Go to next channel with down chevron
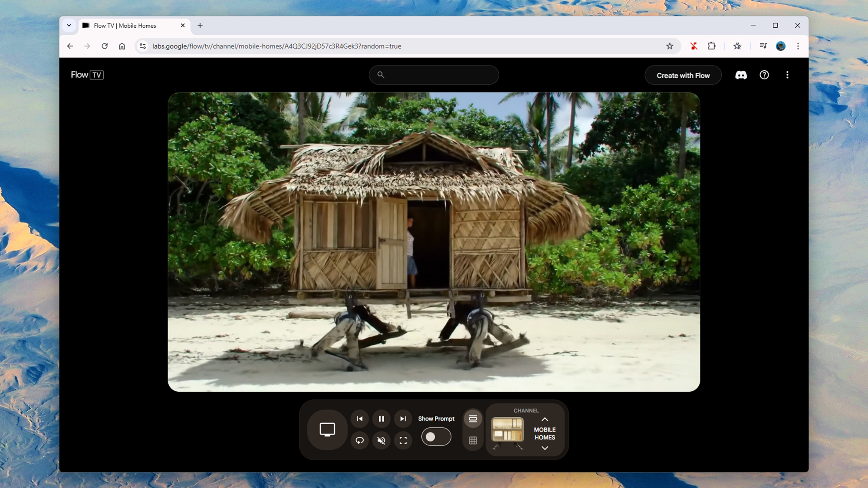868x488 pixels. tap(545, 448)
